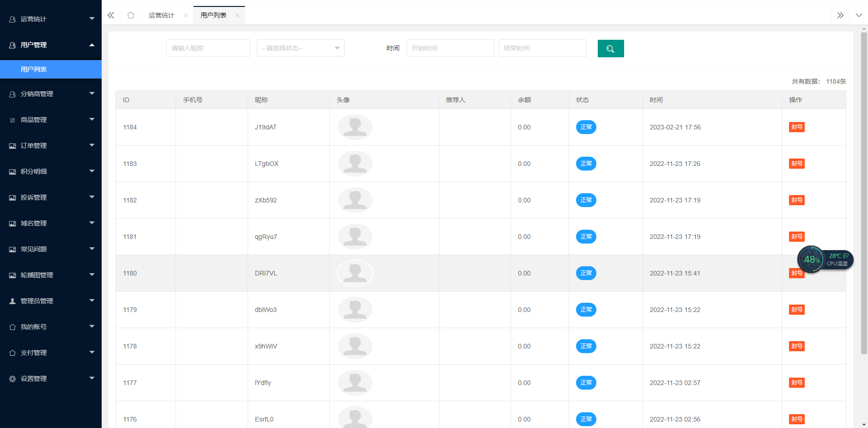
Task: Open the 管理员管理 menu item
Action: pos(51,301)
